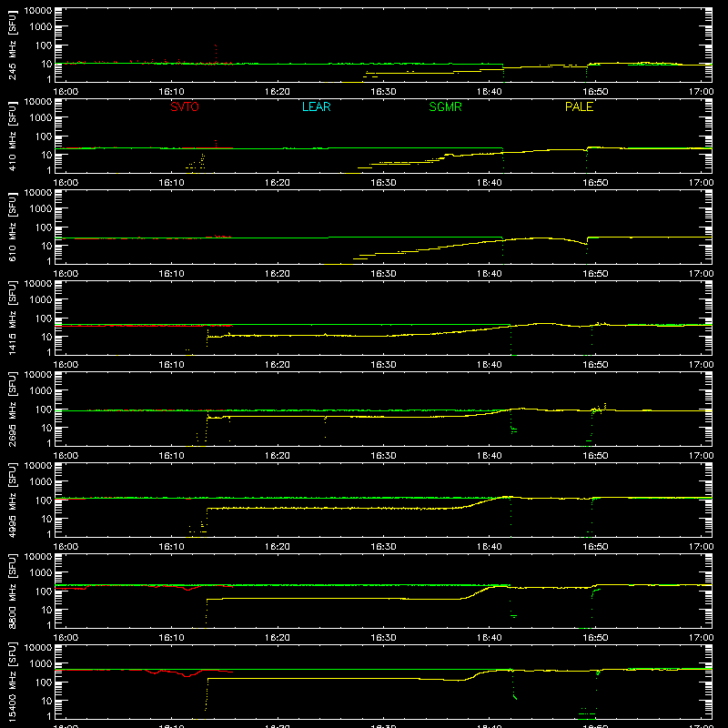The width and height of the screenshot is (728, 728).
Task: Click the red SVTO spike in the 410 MHz plot
Action: pyautogui.click(x=216, y=144)
